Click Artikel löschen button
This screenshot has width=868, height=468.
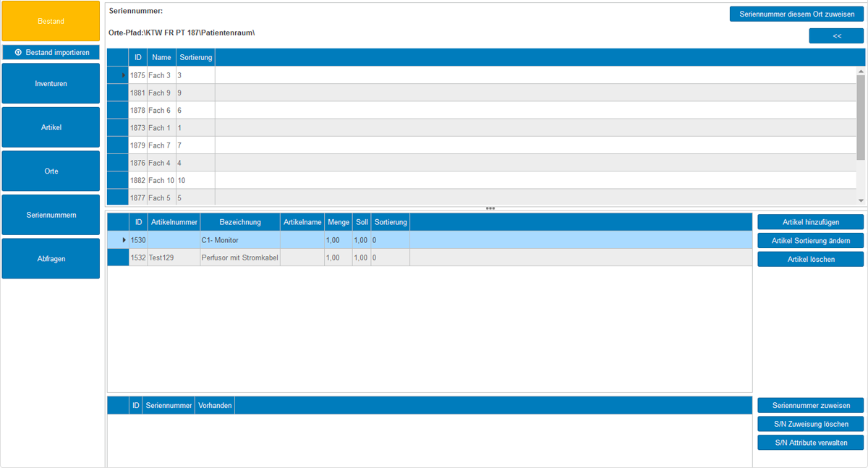[x=810, y=259]
